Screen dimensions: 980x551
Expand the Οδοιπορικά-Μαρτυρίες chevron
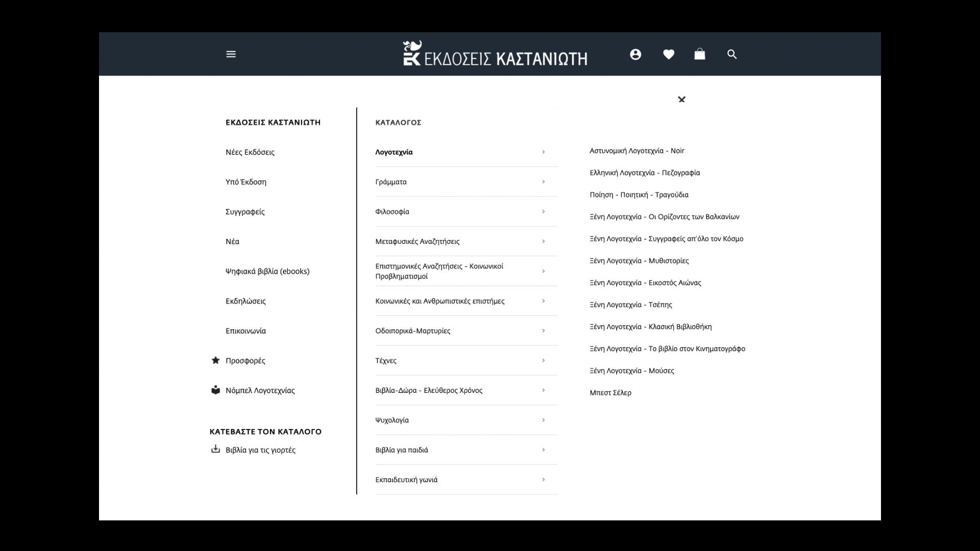tap(543, 331)
